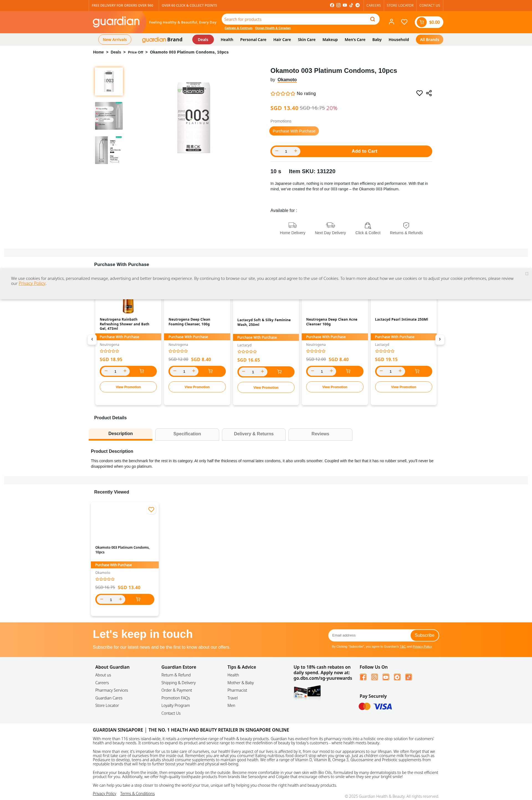Open Terms & Conditions footer link
532x800 pixels.
coord(137,794)
